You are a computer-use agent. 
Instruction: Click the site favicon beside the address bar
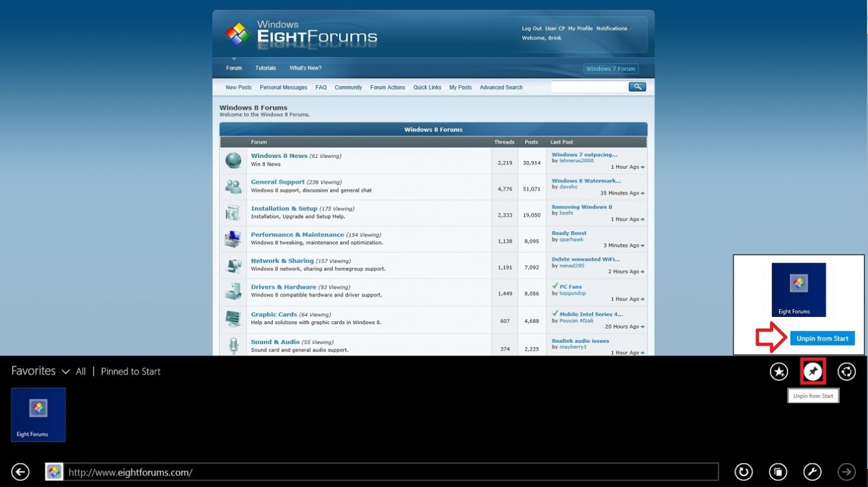click(54, 472)
